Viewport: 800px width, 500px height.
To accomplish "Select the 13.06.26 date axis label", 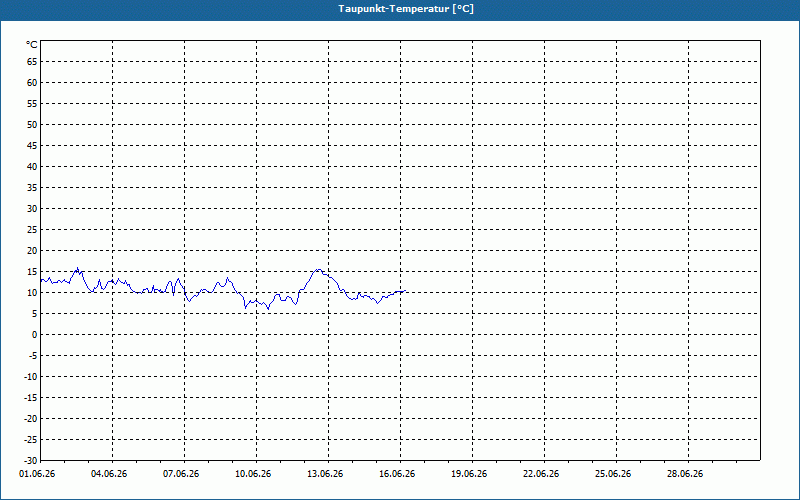I will 324,474.
